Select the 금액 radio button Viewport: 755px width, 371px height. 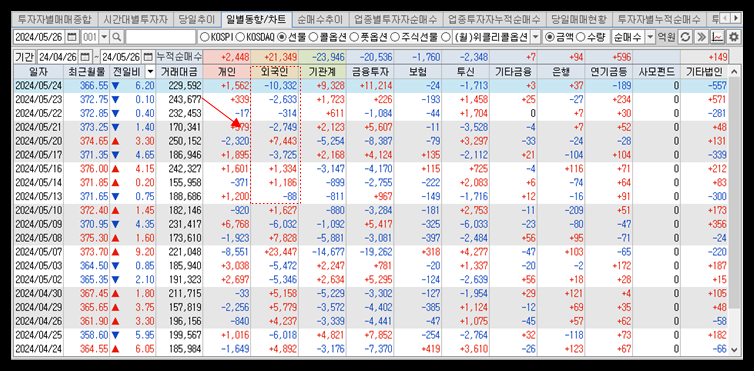click(549, 37)
